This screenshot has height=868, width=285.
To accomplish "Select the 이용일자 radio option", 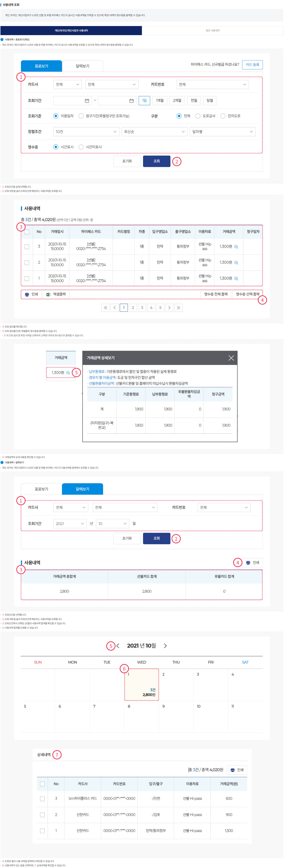I will pos(56,116).
